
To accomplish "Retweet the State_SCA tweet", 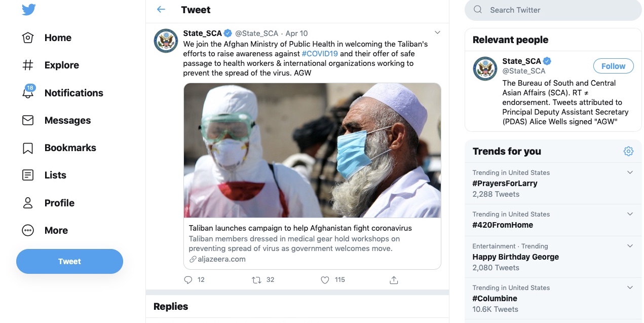I will point(257,280).
